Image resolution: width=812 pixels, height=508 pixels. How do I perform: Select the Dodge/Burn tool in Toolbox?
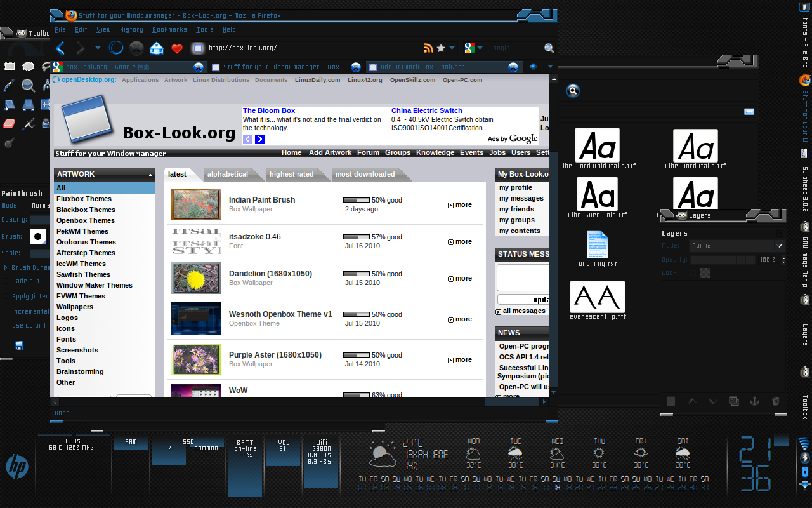10,142
